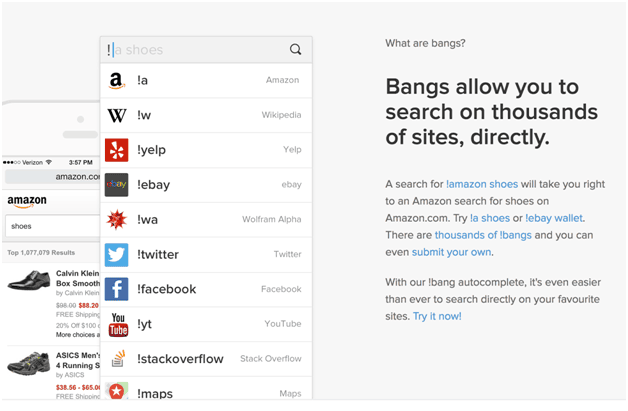Screen dimensions: 628x411
Task: Click the magnifying glass search icon
Action: (x=295, y=49)
